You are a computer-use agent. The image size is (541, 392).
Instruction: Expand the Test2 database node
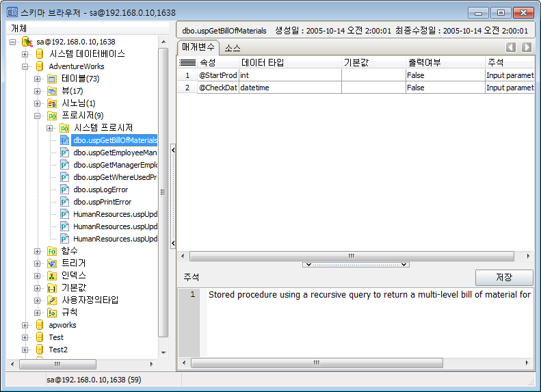coord(25,350)
